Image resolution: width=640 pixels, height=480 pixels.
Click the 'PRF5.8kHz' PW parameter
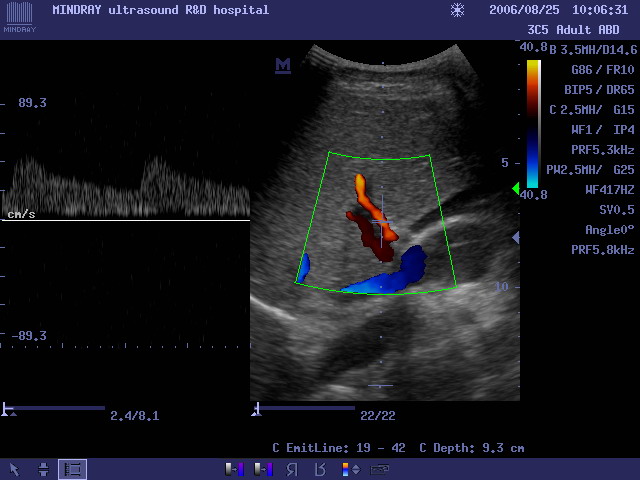click(x=602, y=250)
